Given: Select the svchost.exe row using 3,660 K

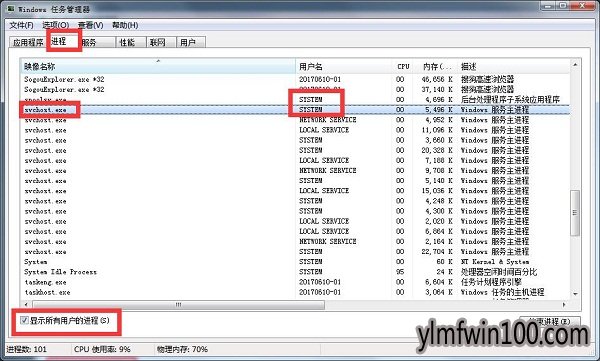Looking at the screenshot, I should click(x=295, y=140).
